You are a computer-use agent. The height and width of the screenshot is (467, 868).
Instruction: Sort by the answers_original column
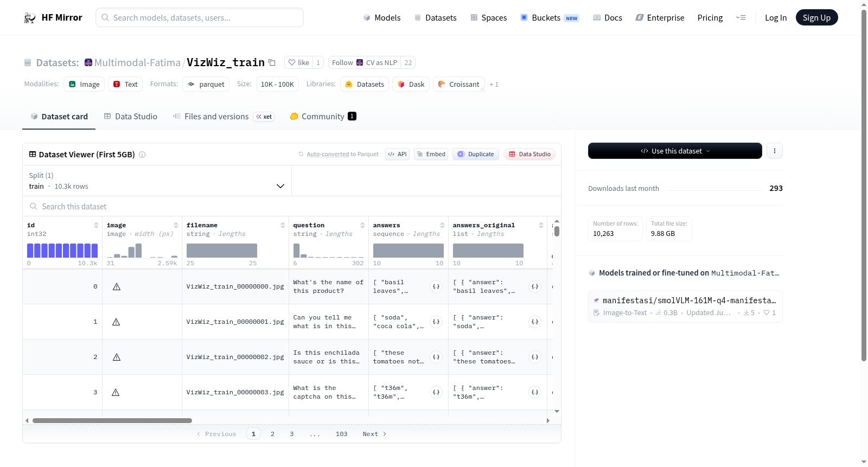coord(541,226)
